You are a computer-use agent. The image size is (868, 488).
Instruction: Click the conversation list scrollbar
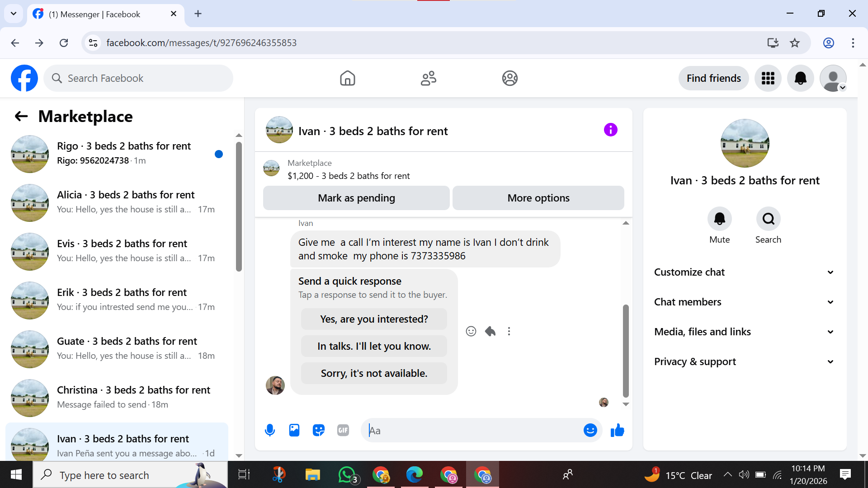click(239, 206)
